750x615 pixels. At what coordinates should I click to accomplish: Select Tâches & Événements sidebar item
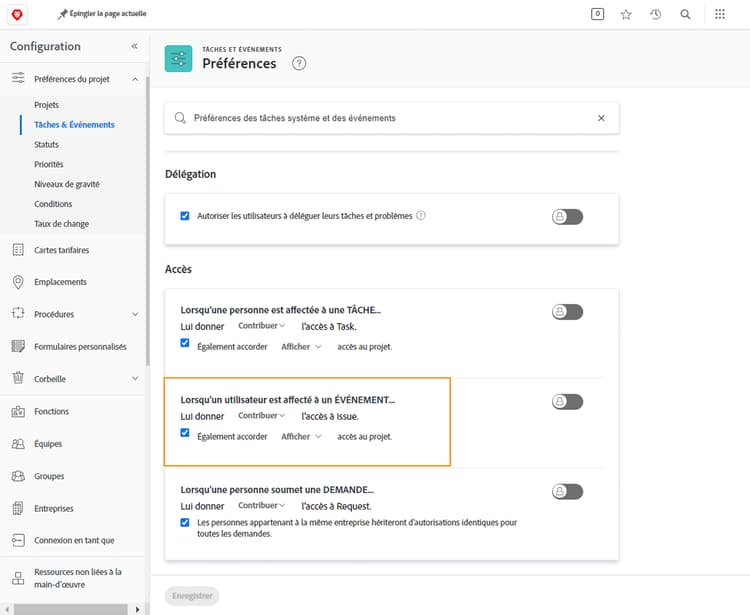point(74,125)
